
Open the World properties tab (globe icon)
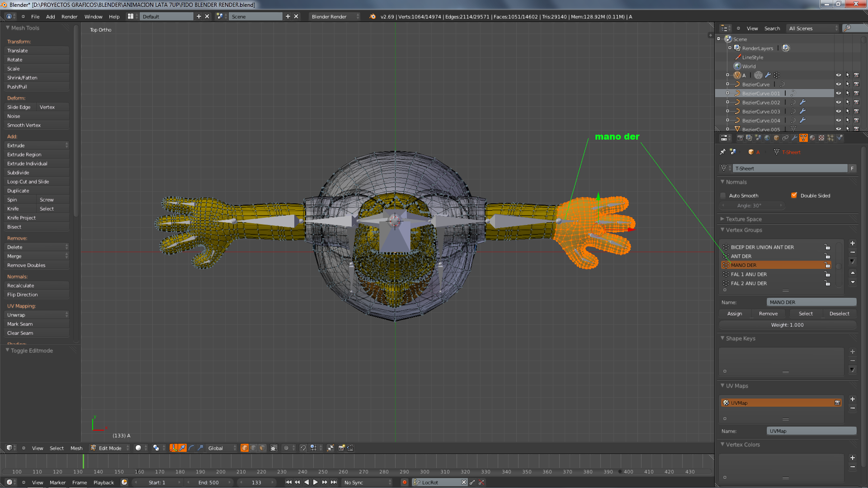click(x=767, y=138)
